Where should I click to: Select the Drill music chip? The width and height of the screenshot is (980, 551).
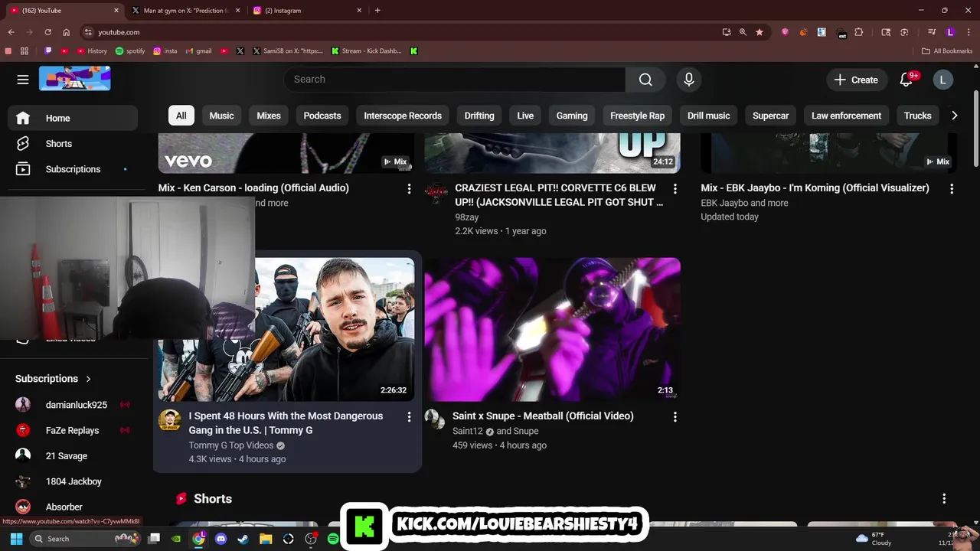point(708,116)
